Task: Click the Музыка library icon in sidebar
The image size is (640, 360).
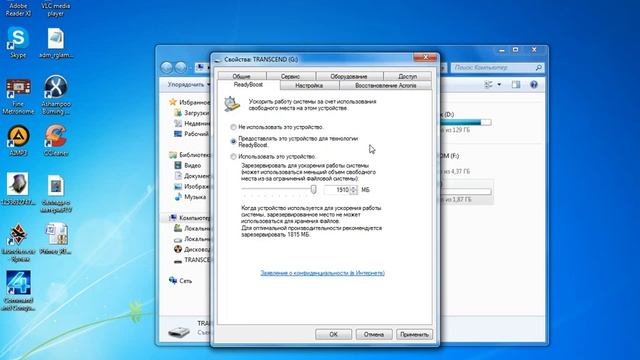Action: [178, 197]
